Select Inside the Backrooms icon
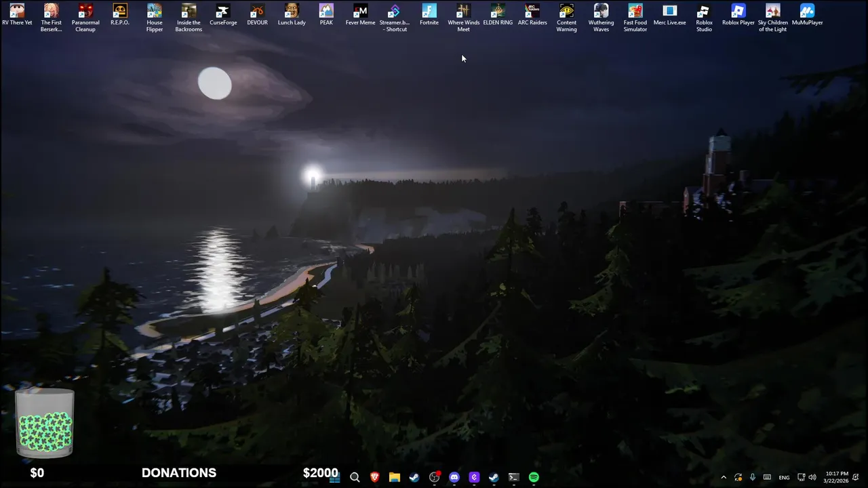The height and width of the screenshot is (488, 868). click(x=189, y=18)
